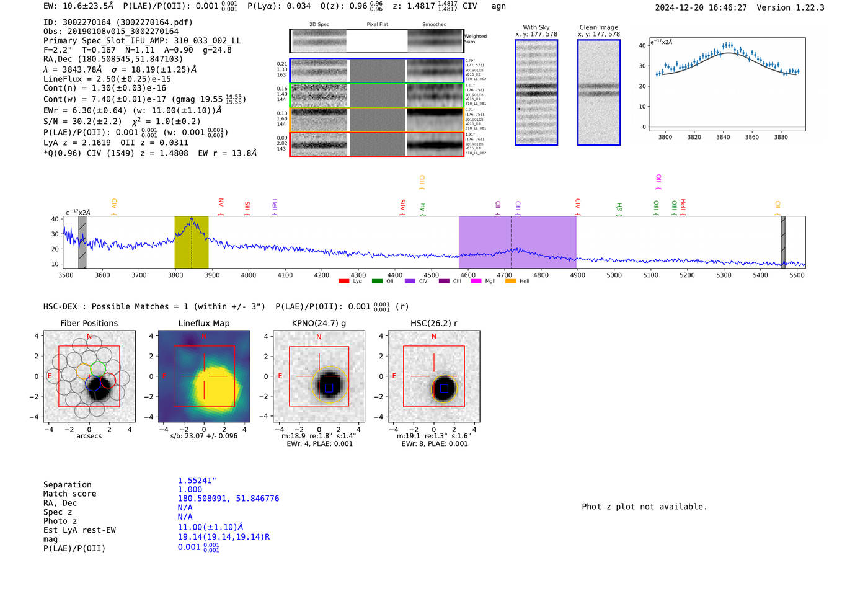Click the red SiIV line marker label
Image resolution: width=868 pixels, height=591 pixels.
[403, 206]
